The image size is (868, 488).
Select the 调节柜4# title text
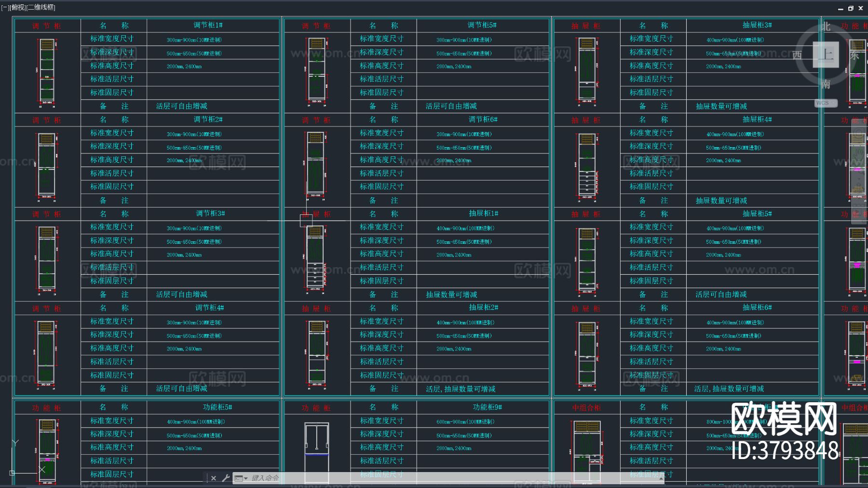tap(209, 307)
